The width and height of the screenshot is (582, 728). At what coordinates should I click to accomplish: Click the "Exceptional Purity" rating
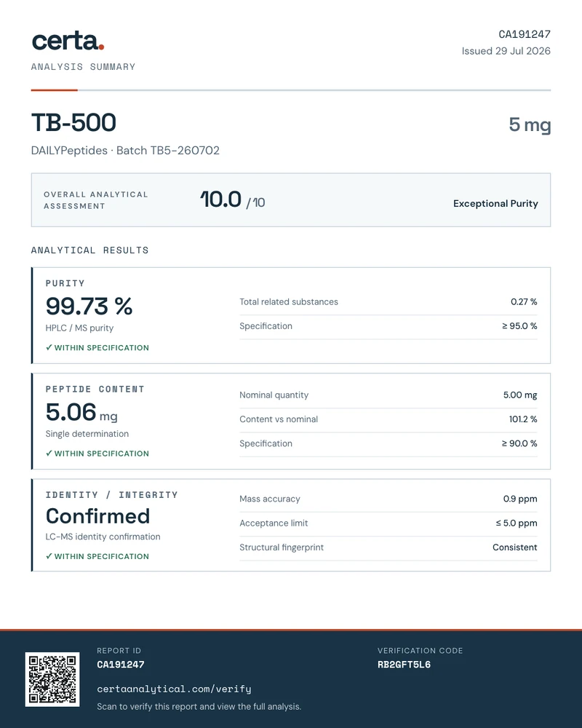tap(495, 203)
